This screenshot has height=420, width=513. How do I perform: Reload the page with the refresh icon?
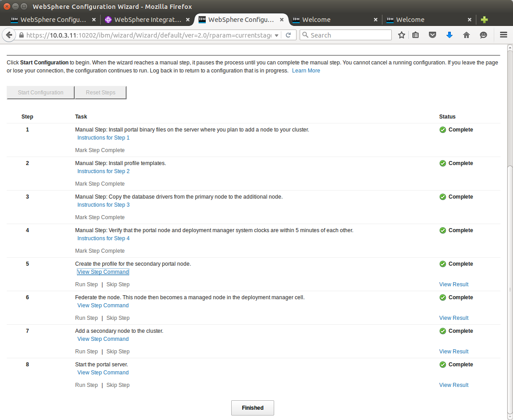coord(288,35)
